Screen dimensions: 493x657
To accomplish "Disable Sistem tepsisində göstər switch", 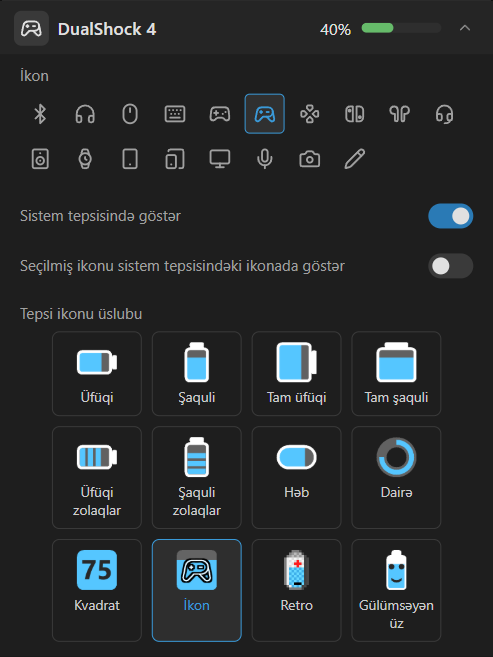I will point(451,216).
